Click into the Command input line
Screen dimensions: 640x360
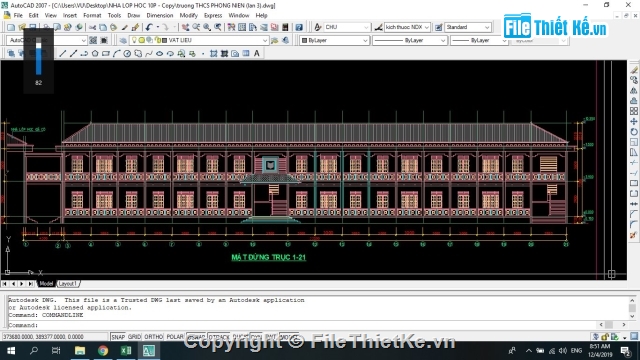pyautogui.click(x=302, y=325)
